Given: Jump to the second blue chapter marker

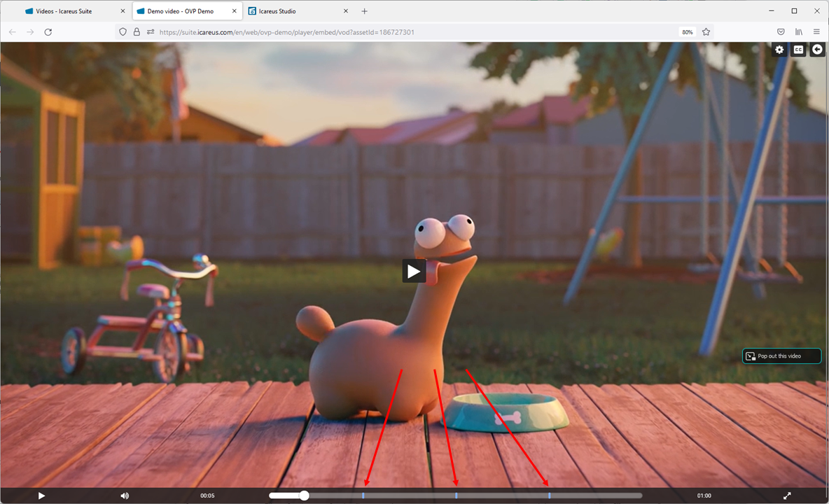Looking at the screenshot, I should [457, 496].
